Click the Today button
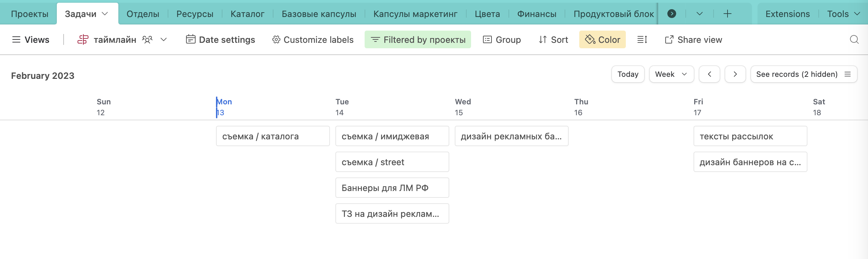 click(628, 74)
